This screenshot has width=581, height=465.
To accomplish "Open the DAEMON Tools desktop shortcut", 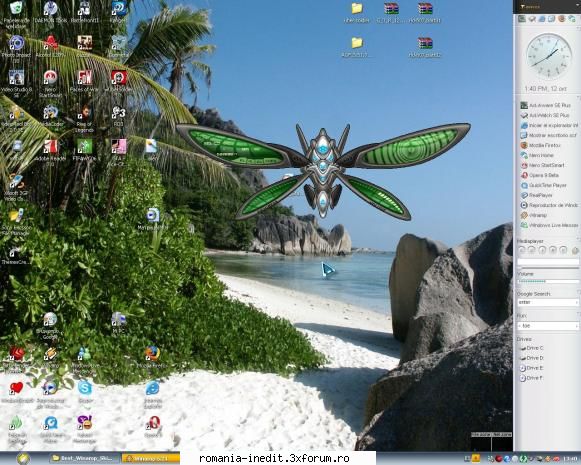I will (x=50, y=9).
